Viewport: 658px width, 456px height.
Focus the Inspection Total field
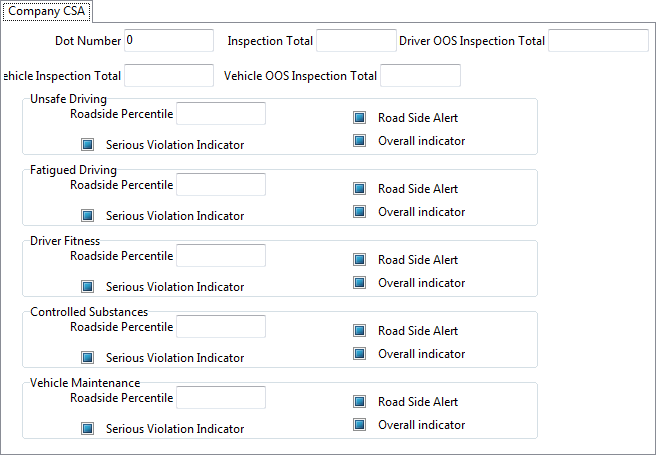356,41
